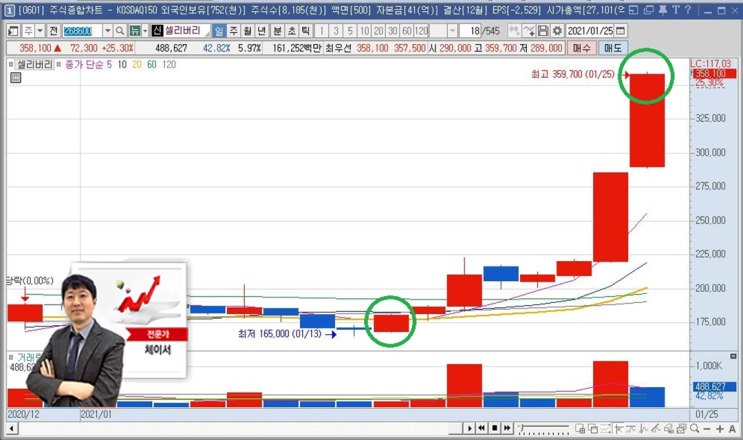Click the chart zoom magnifier icon at bottom
Screen dimensions: 743x440
695,429
